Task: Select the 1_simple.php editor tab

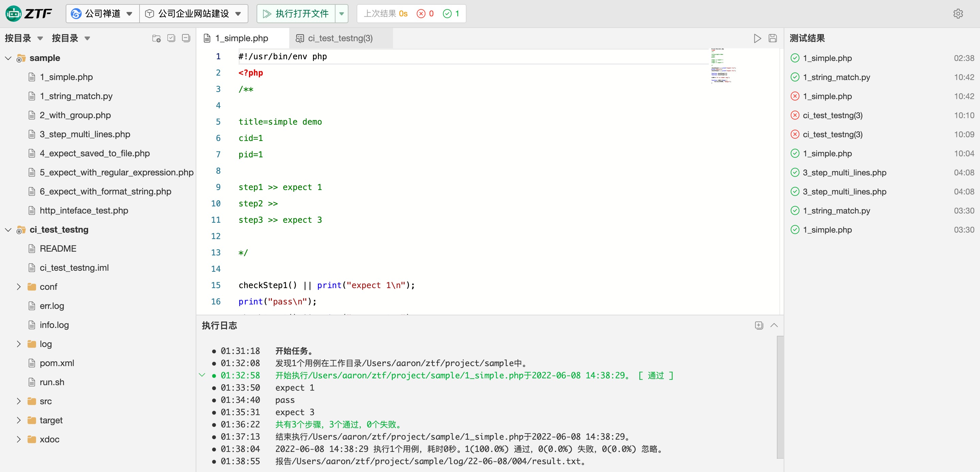Action: click(x=241, y=38)
